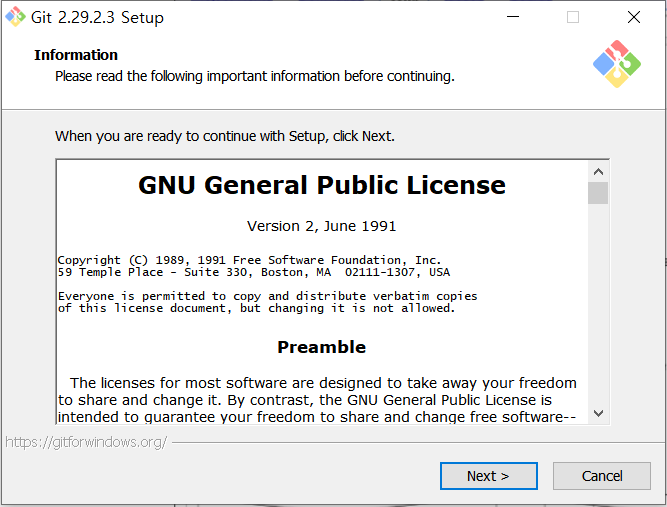Click the "Copyright (C) 1989, 1991" line

(x=249, y=260)
